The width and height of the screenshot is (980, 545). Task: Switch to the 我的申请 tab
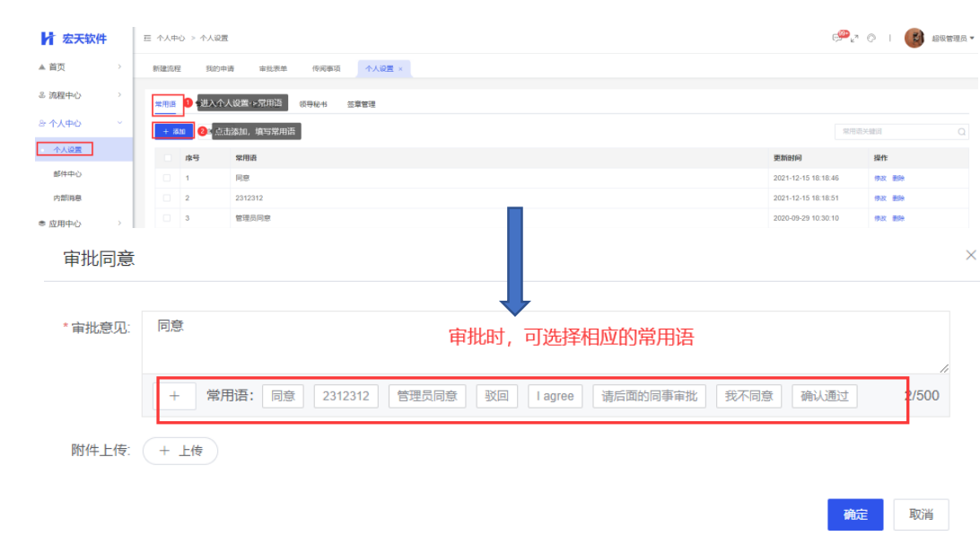pos(220,69)
